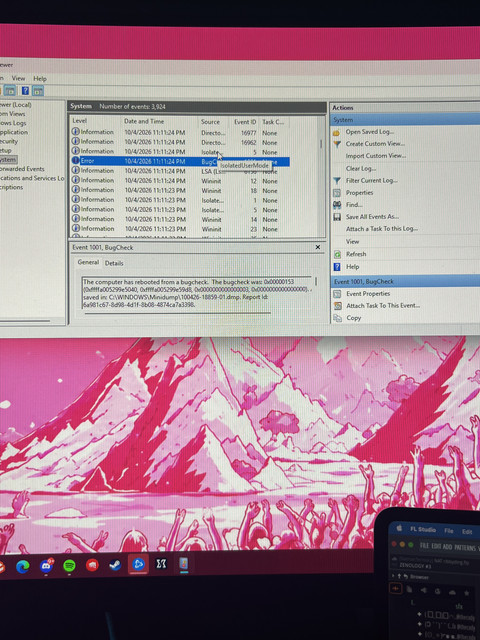Close the Event 1001 BugCheck preview pane
480x640 pixels.
pos(318,247)
